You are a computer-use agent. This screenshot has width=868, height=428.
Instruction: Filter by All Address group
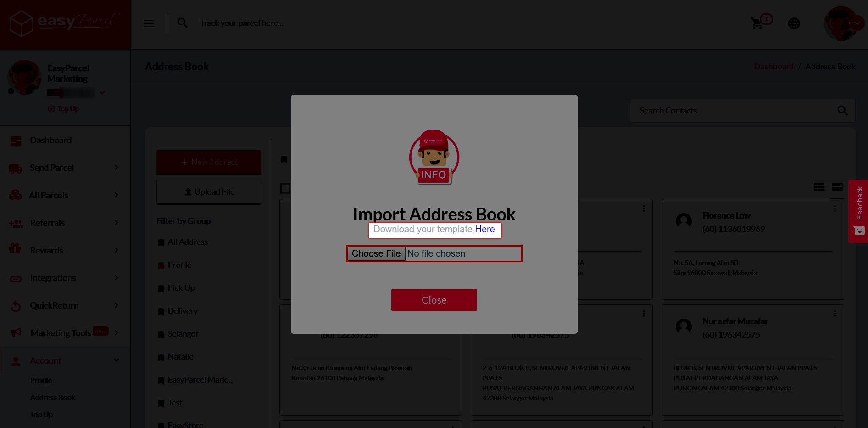(x=188, y=242)
